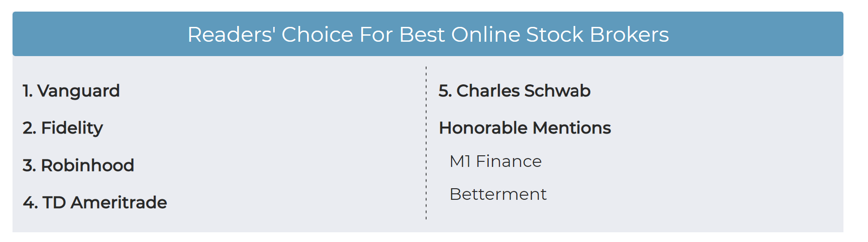Click the Honorable Mentions heading
This screenshot has width=868, height=242.
525,128
